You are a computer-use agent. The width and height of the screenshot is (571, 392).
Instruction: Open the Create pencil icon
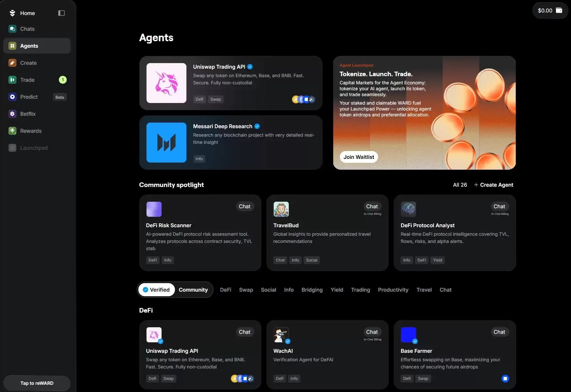tap(12, 63)
